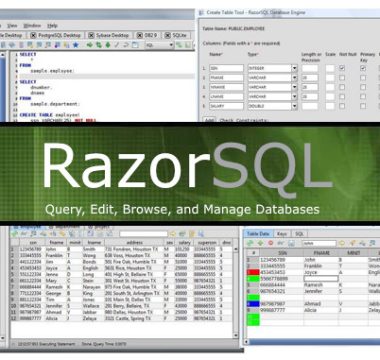Open the Help menu
Screen dimensions: 380x360
pos(52,26)
